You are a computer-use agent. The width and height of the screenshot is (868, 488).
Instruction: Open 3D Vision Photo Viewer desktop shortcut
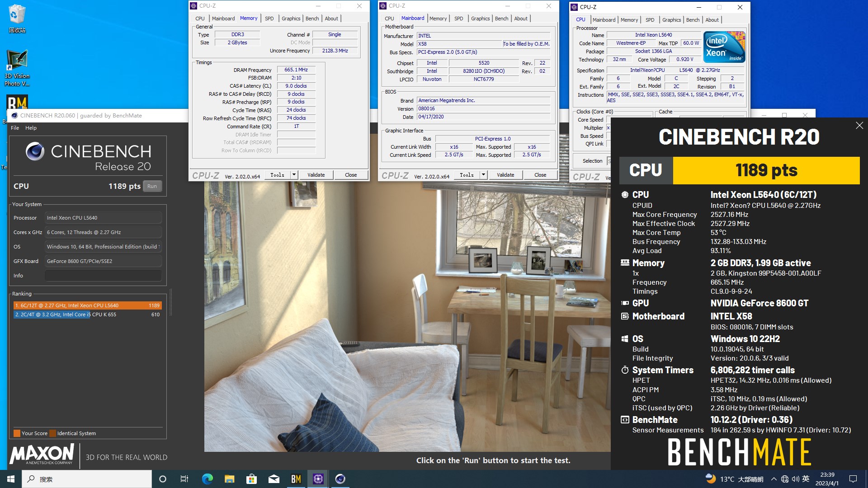pyautogui.click(x=17, y=68)
